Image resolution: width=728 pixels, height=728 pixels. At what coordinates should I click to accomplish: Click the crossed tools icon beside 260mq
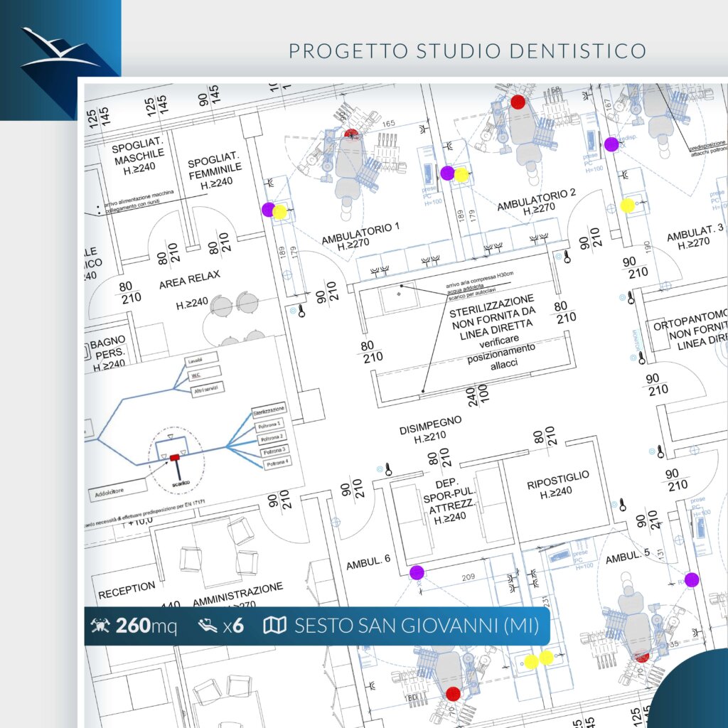pos(100,626)
